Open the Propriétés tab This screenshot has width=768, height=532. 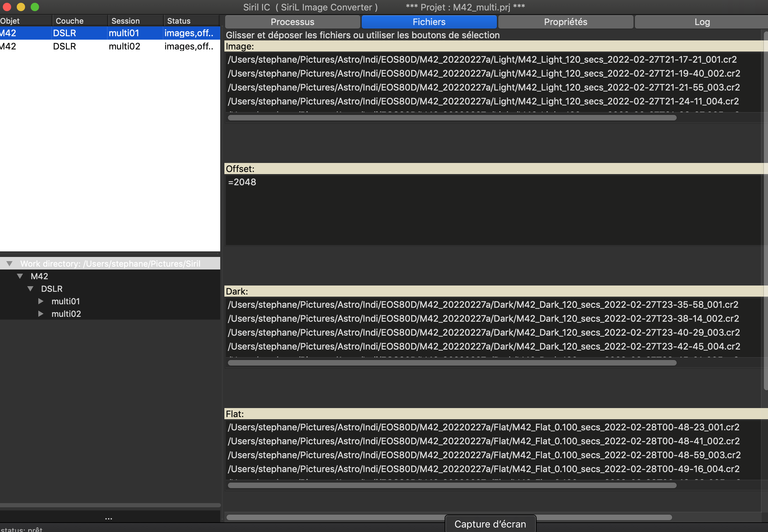point(565,22)
